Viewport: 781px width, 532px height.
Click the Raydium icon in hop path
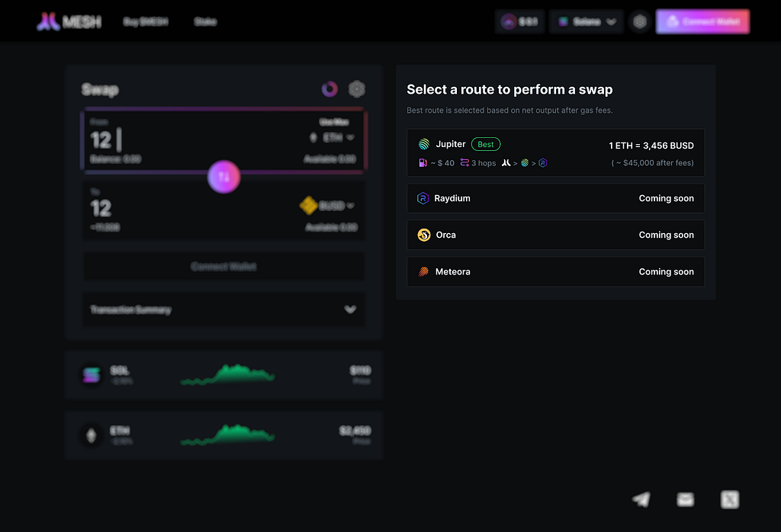click(x=543, y=163)
